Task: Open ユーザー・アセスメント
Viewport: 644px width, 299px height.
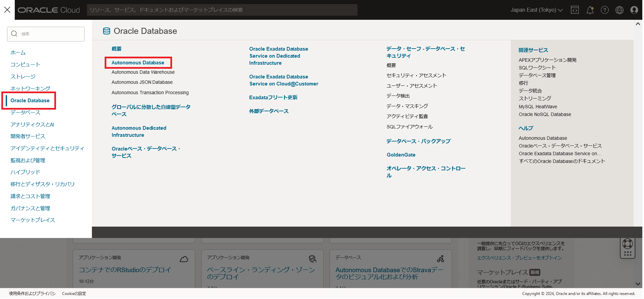Action: [x=412, y=86]
